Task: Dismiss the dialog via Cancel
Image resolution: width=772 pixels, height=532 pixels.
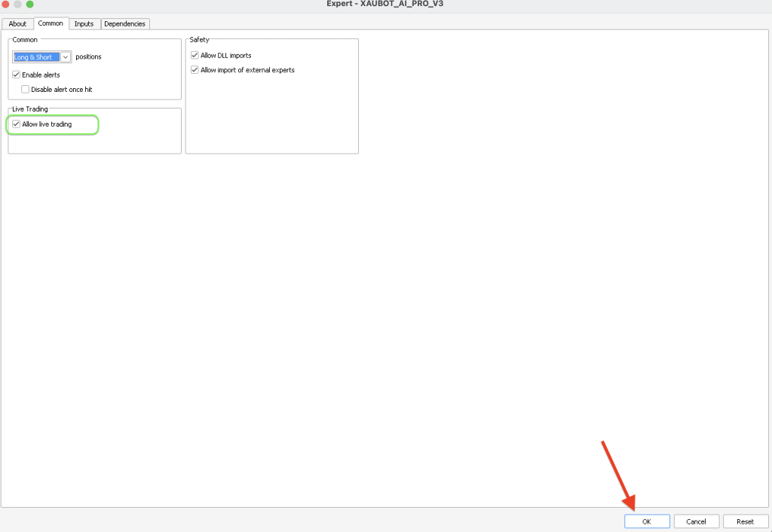Action: [695, 521]
